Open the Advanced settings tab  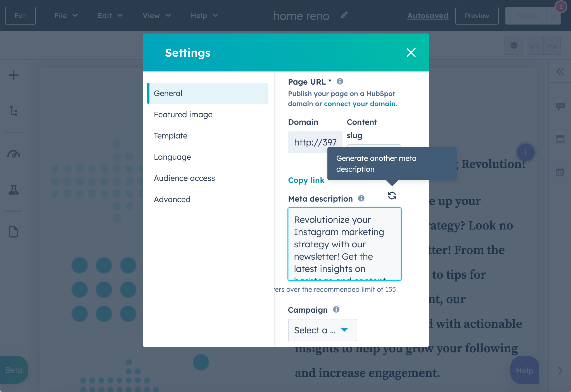[x=172, y=199]
